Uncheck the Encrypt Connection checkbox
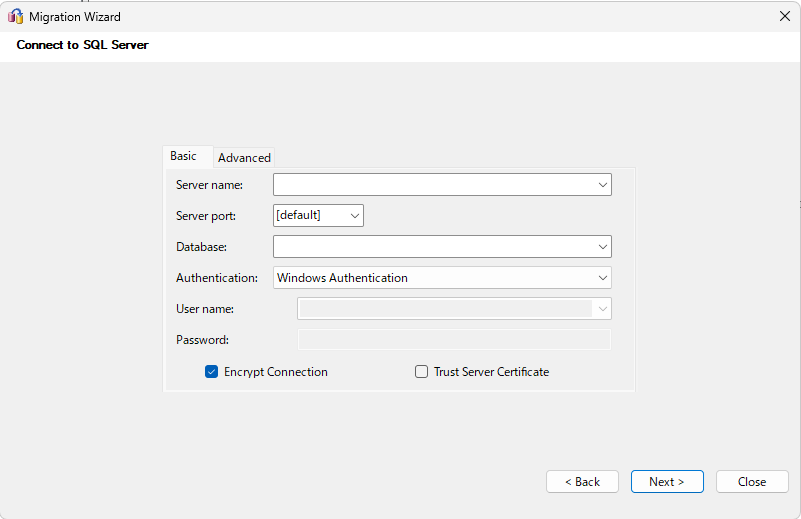 (x=212, y=372)
